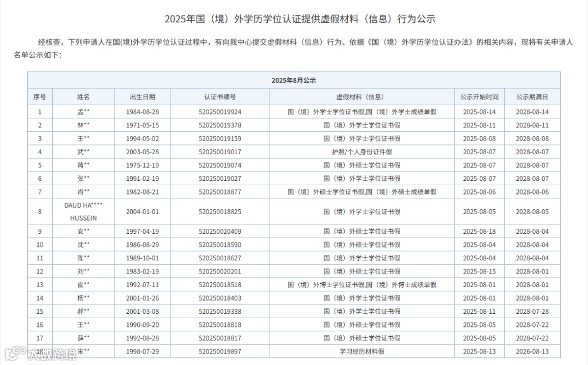This screenshot has width=588, height=365.
Task: Click the 公示期满日 column header
Action: [x=532, y=97]
